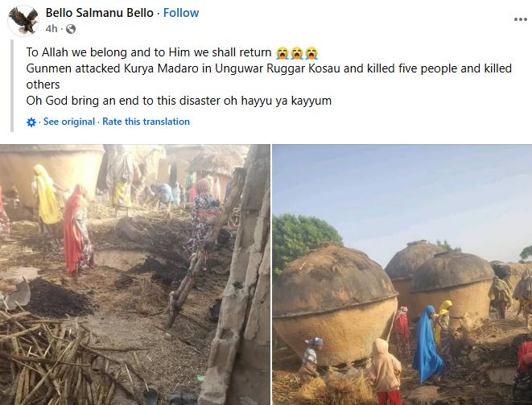Follow Bello Salmanu Bello

point(182,13)
